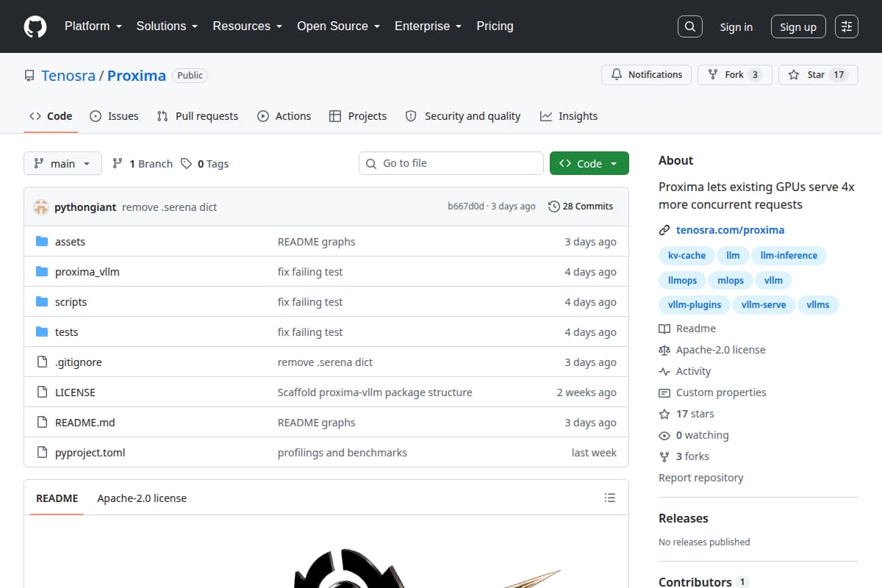Open the b667d0d commit hash
This screenshot has width=882, height=588.
coord(466,207)
